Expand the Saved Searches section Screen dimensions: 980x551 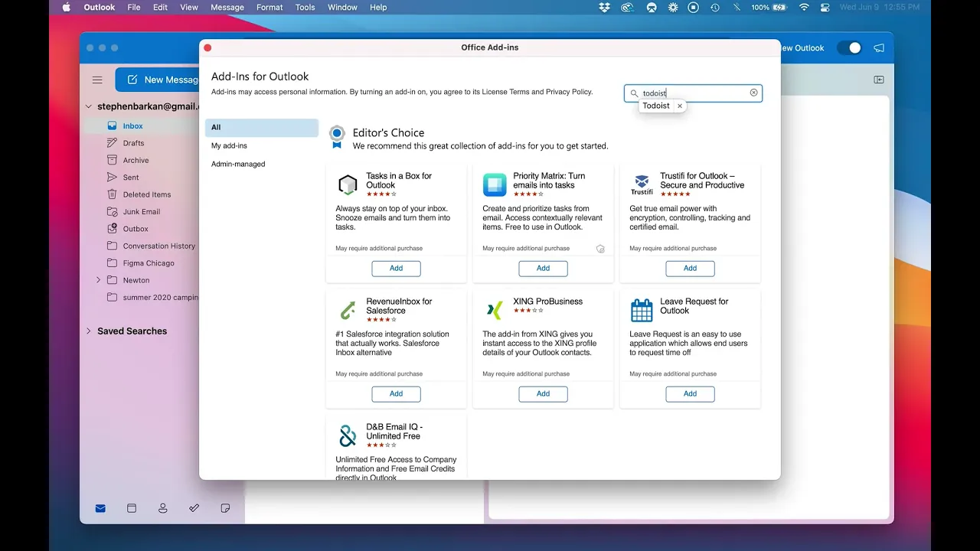(x=89, y=331)
